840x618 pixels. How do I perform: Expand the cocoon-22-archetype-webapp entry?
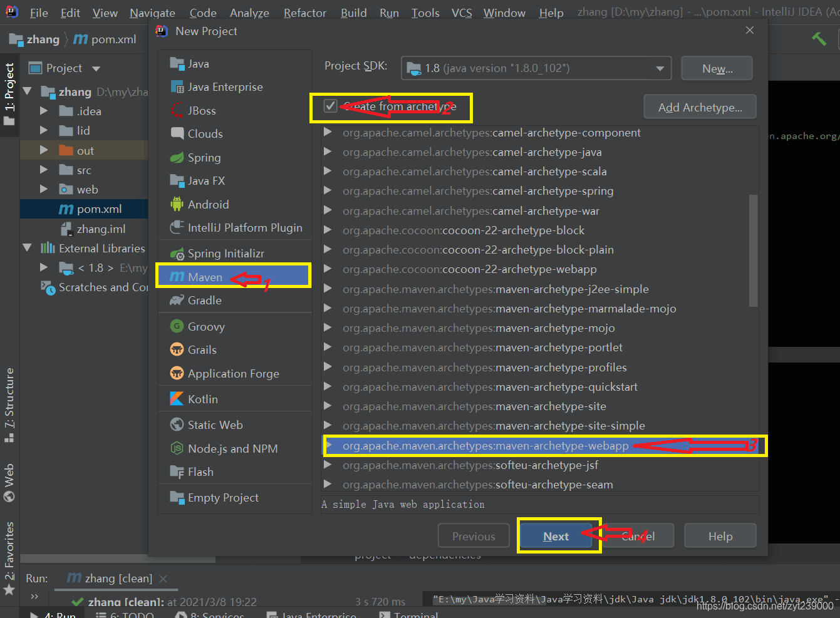(x=328, y=269)
